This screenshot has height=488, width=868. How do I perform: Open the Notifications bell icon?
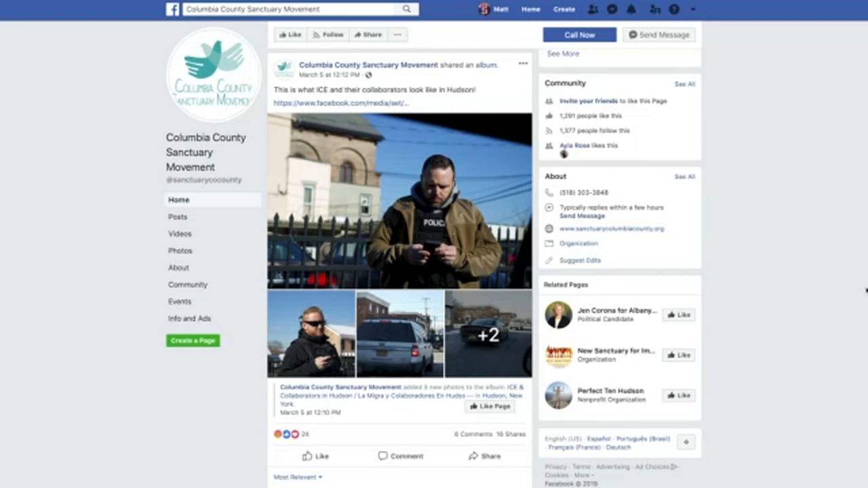click(631, 9)
